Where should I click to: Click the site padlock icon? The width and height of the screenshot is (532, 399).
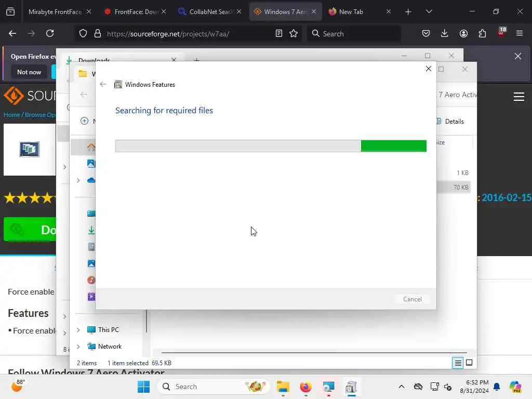(98, 34)
